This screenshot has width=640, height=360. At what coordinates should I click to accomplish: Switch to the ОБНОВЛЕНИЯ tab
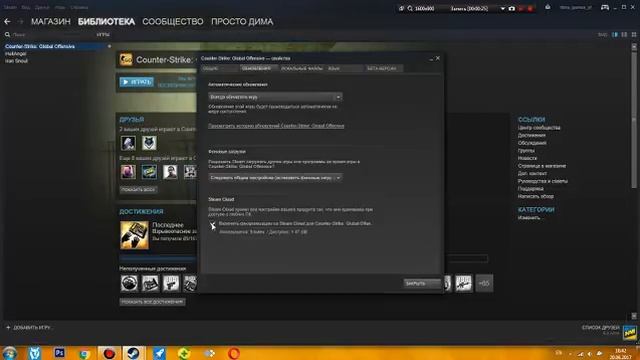(x=259, y=69)
